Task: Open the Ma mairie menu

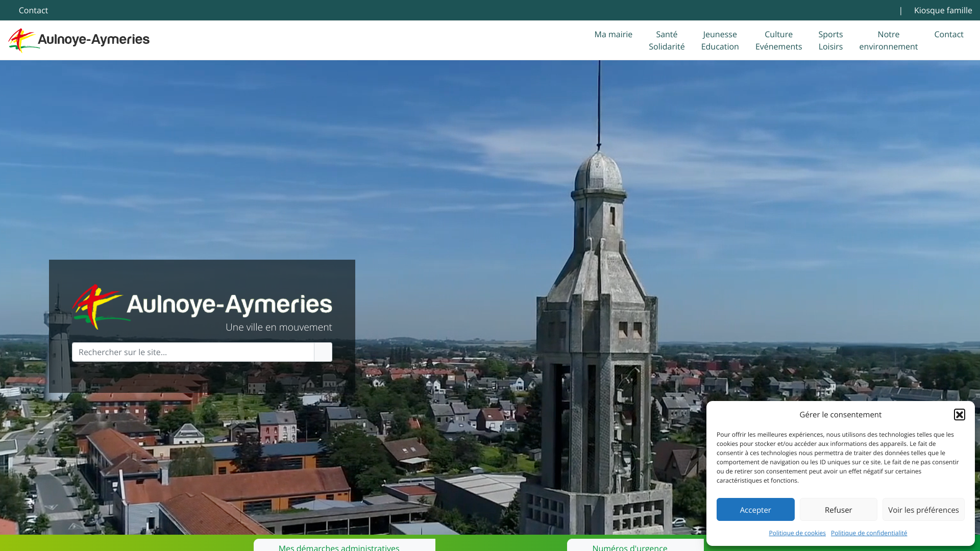Action: (613, 34)
